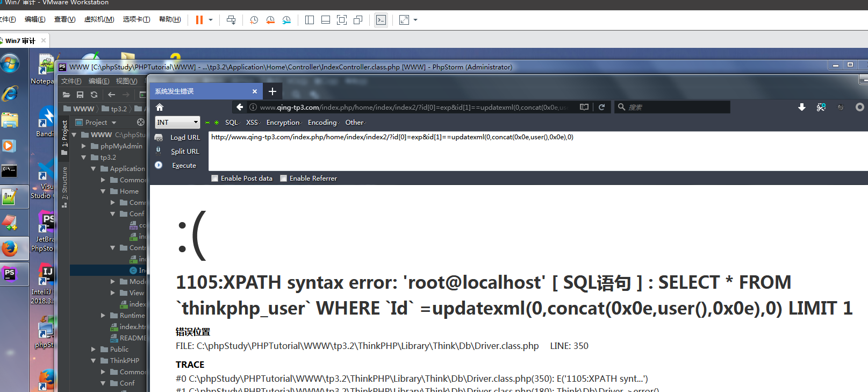Revert to snapshot via VMware toolbar
This screenshot has height=392, width=868.
click(270, 20)
